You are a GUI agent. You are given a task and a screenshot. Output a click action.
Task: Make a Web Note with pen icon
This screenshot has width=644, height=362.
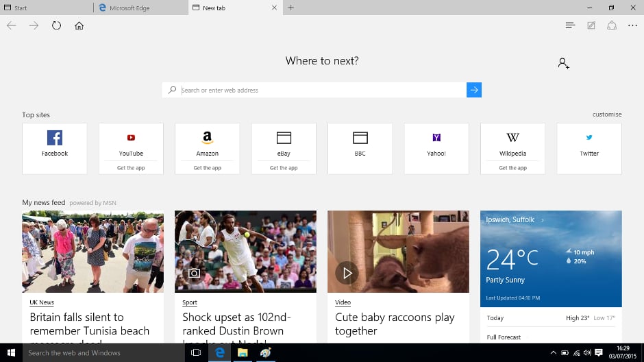point(591,25)
